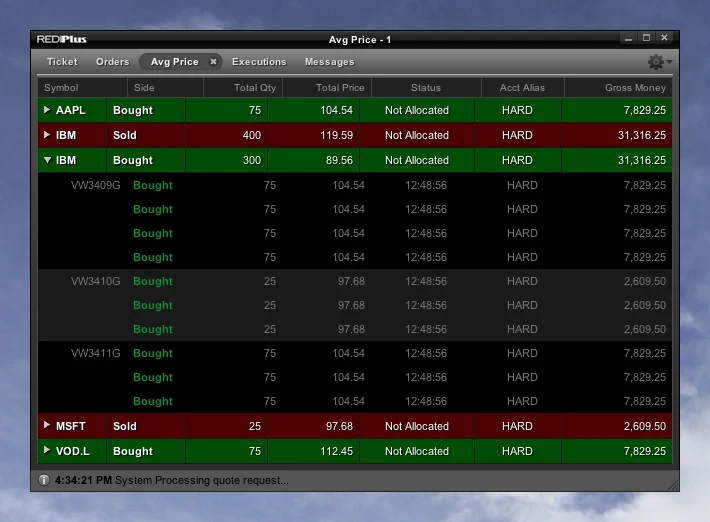This screenshot has height=522, width=710.
Task: Expand the AAPL Bought row
Action: [47, 110]
